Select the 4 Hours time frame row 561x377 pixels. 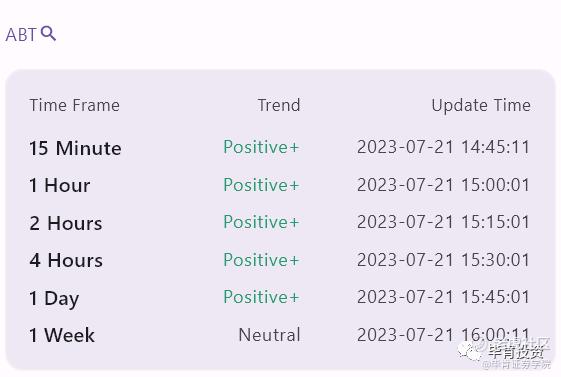tap(280, 260)
